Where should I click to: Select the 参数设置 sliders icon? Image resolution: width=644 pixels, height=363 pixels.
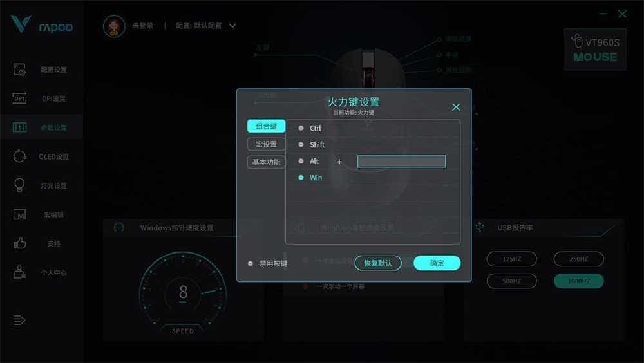pos(19,127)
